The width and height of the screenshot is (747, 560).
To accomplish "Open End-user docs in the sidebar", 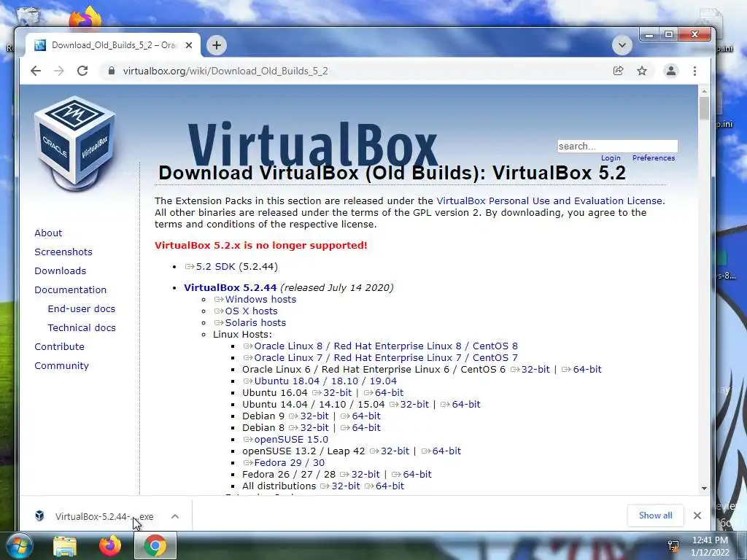I will (82, 308).
